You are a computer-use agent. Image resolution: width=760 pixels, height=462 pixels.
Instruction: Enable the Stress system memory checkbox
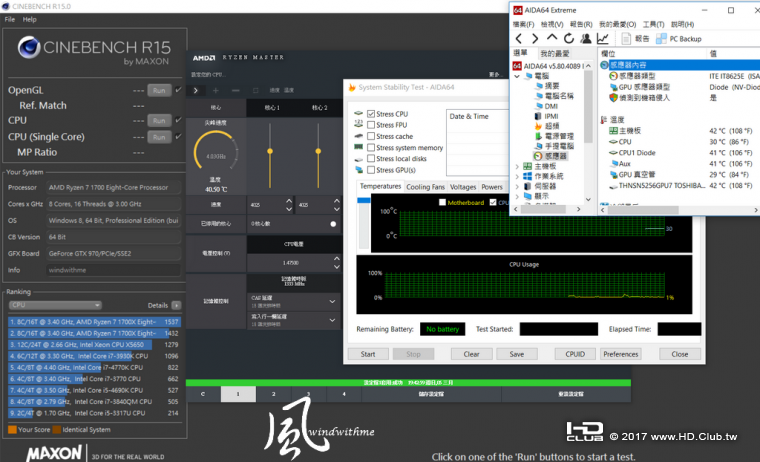(x=372, y=147)
